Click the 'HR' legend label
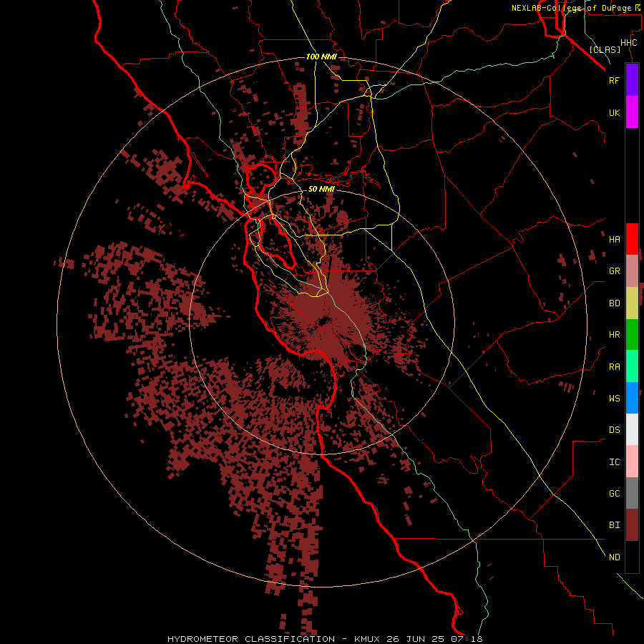The width and height of the screenshot is (644, 644). coord(614,335)
